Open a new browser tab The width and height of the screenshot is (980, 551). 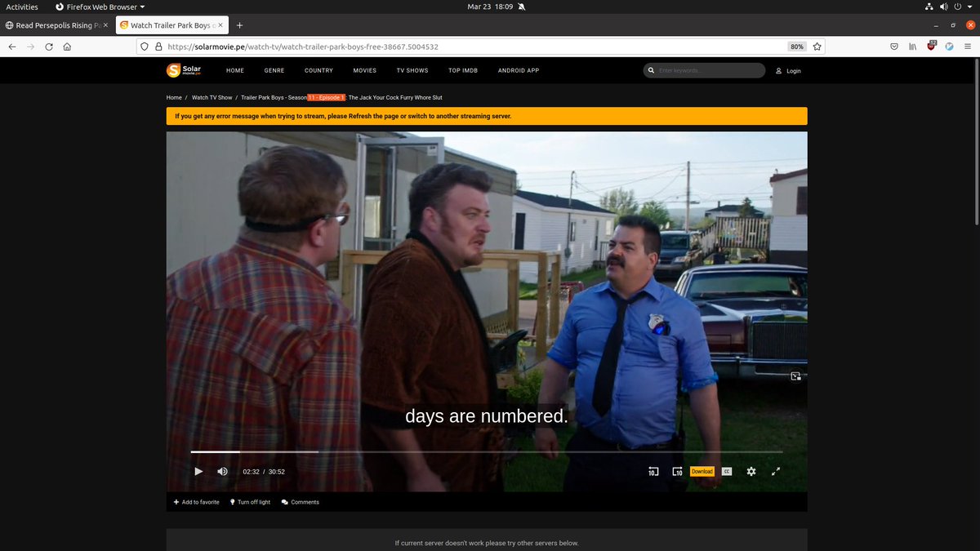click(240, 25)
